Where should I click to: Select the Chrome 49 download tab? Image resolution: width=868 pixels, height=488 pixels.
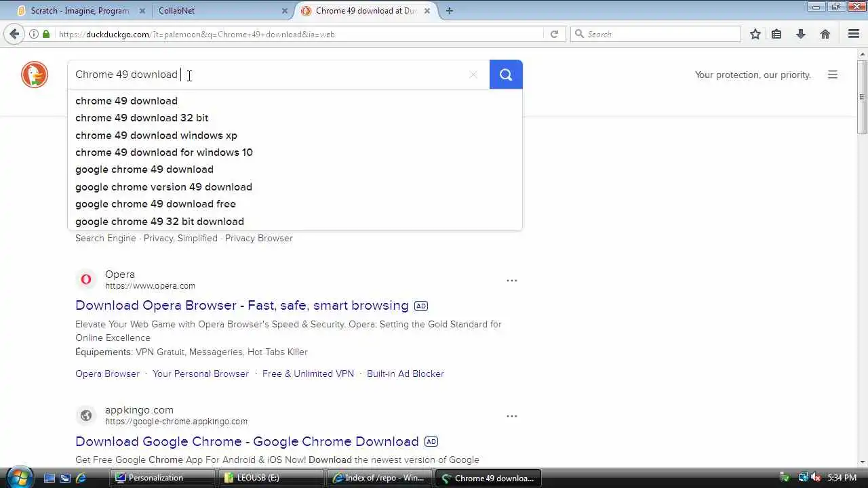click(x=366, y=11)
